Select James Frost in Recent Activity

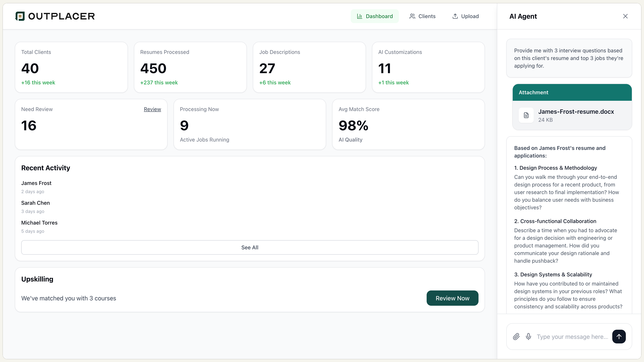(36, 183)
